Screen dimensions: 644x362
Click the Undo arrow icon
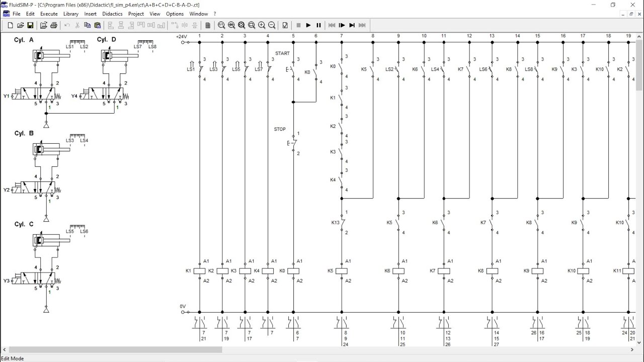[67, 25]
